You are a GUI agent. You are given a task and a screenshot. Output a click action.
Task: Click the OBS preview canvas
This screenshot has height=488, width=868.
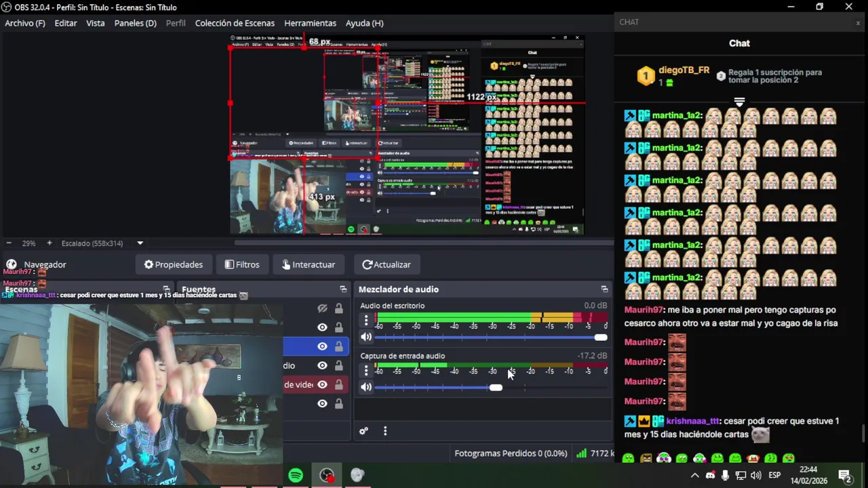pyautogui.click(x=407, y=134)
